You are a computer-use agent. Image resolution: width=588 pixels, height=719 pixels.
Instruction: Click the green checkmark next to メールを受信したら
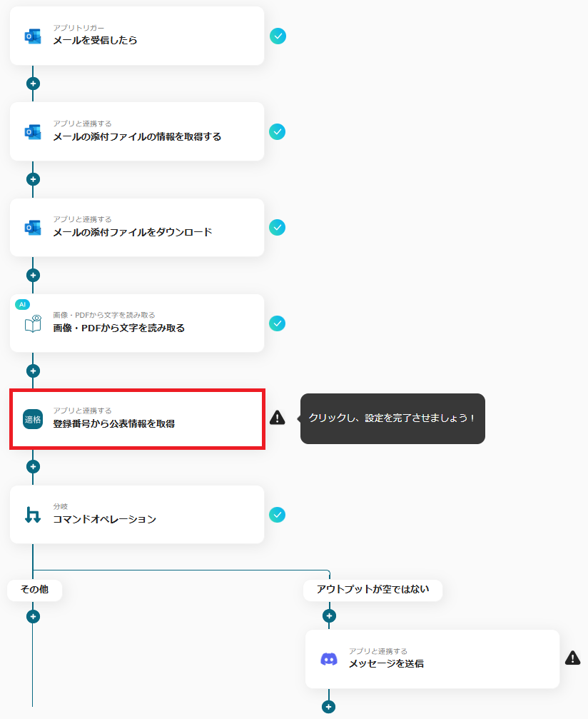click(278, 36)
